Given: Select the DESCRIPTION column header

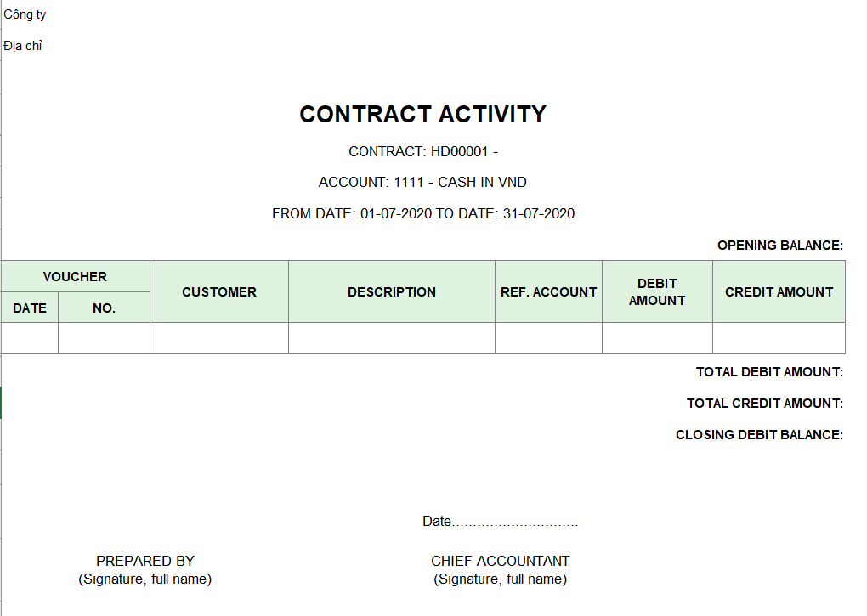Looking at the screenshot, I should click(x=392, y=291).
